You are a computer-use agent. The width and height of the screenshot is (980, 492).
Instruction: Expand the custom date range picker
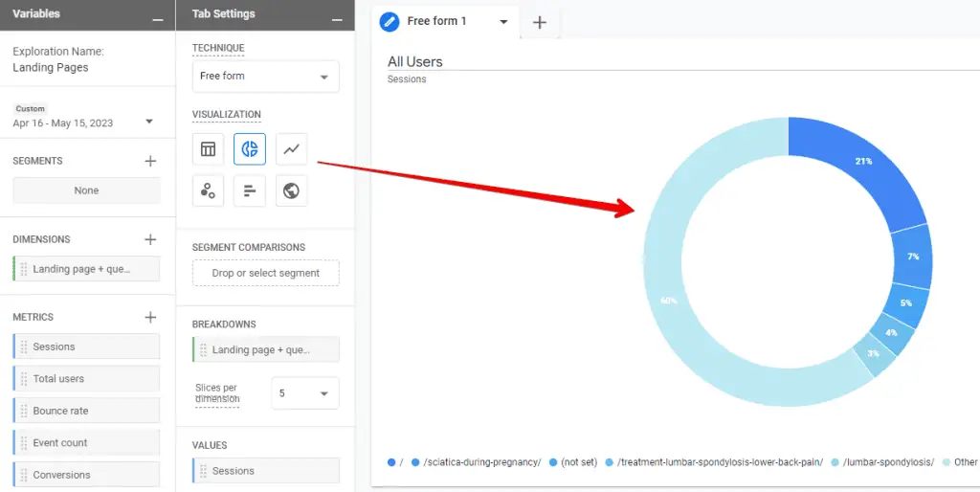pyautogui.click(x=149, y=122)
